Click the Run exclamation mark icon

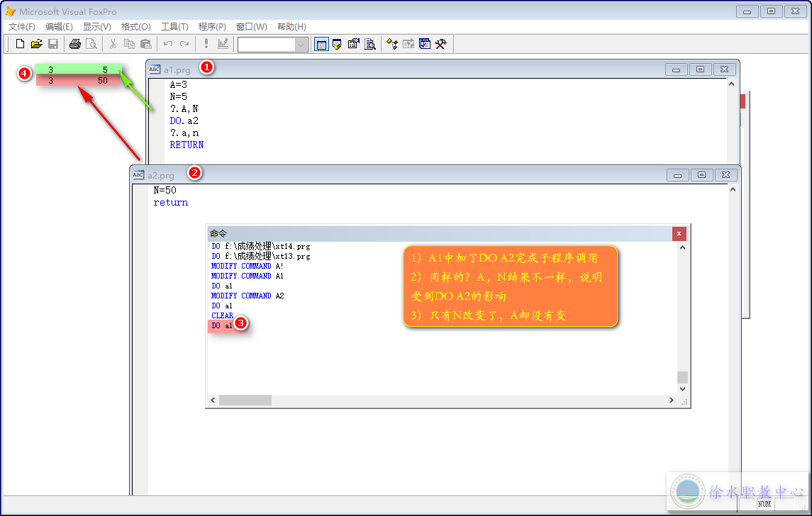206,44
